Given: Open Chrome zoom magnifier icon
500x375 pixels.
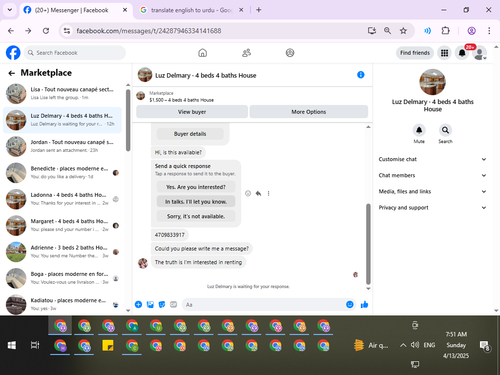Looking at the screenshot, I should click(x=387, y=31).
